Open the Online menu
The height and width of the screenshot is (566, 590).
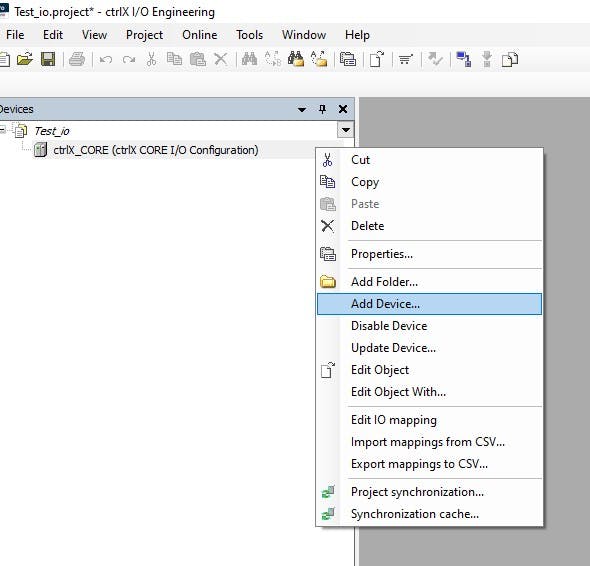pos(199,35)
